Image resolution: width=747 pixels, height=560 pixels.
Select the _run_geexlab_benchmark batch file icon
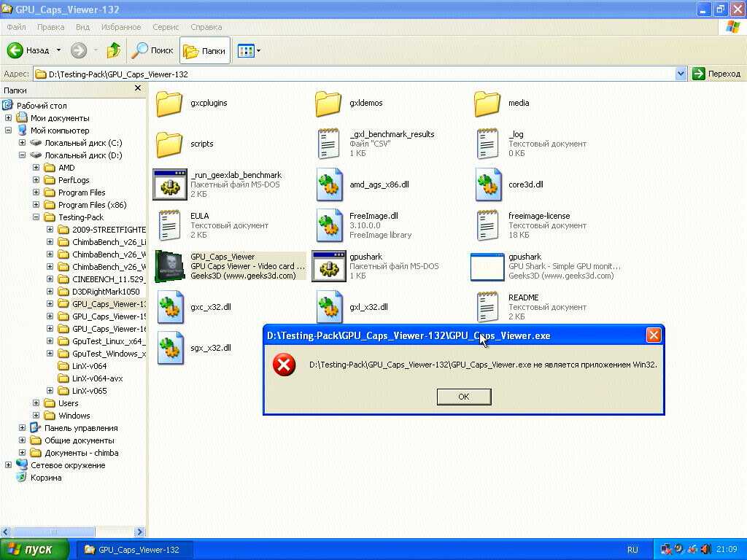[x=169, y=184]
